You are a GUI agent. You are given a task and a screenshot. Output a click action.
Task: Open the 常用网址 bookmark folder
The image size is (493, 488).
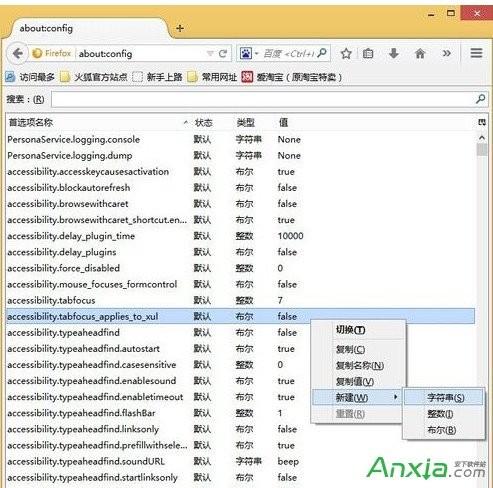[212, 77]
